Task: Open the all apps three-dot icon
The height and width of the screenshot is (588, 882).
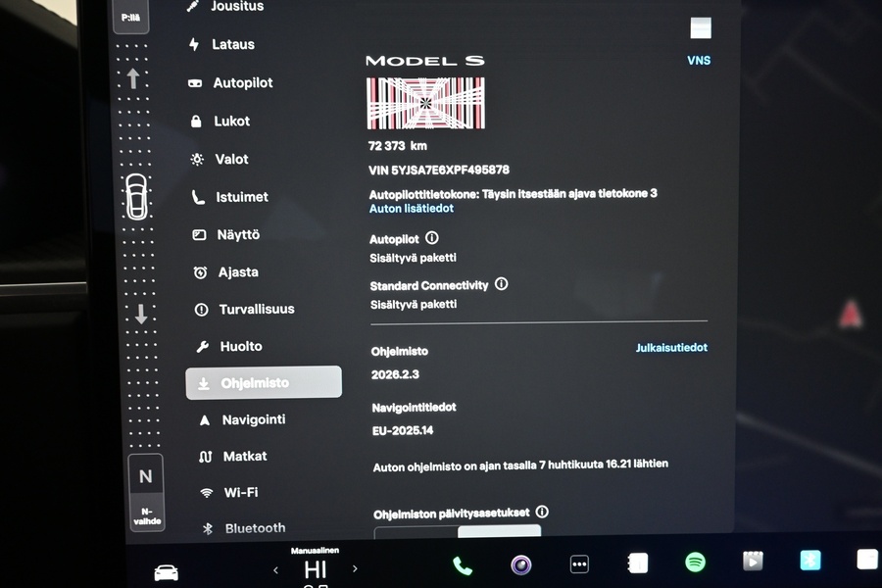Action: click(579, 564)
